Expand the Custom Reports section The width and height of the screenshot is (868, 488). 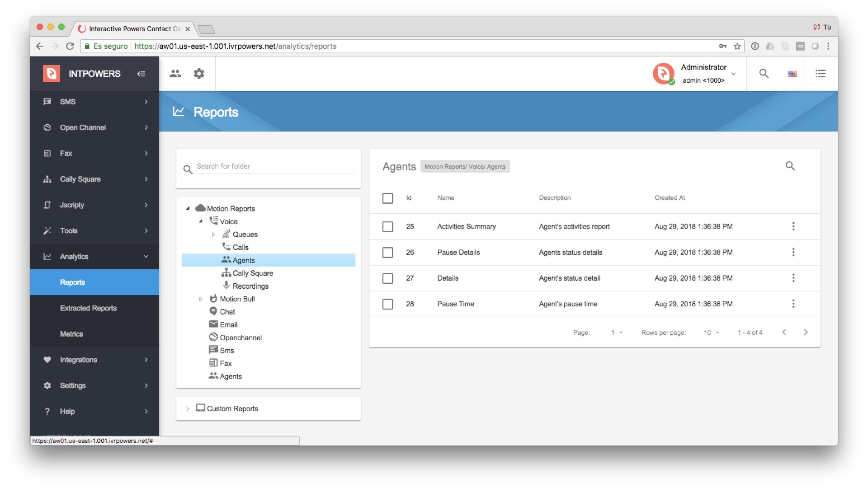(x=188, y=408)
